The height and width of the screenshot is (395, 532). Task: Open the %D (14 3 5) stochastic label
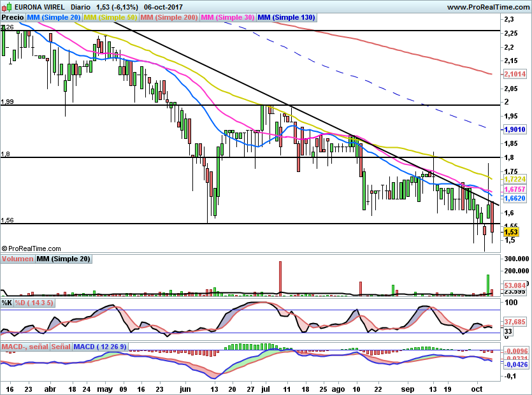[34, 303]
